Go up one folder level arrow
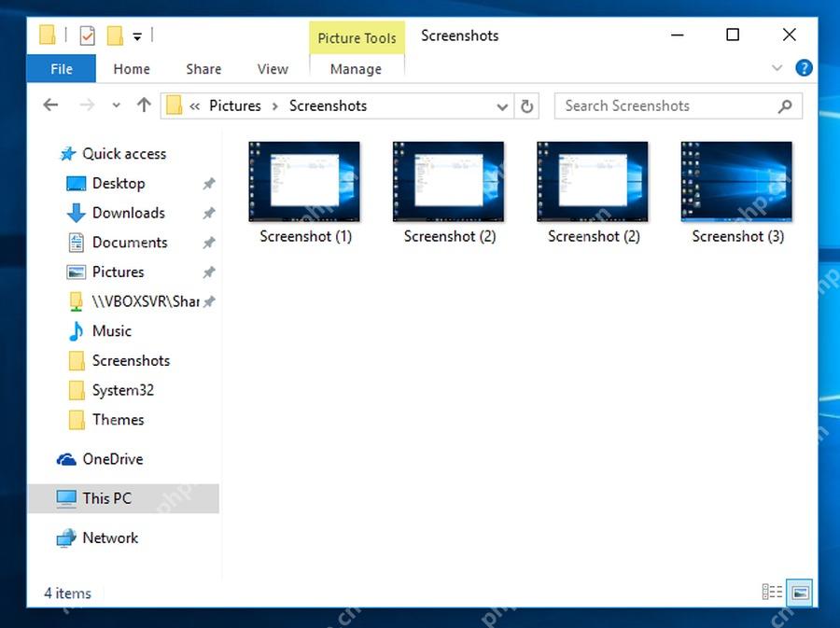This screenshot has height=628, width=840. pos(144,105)
